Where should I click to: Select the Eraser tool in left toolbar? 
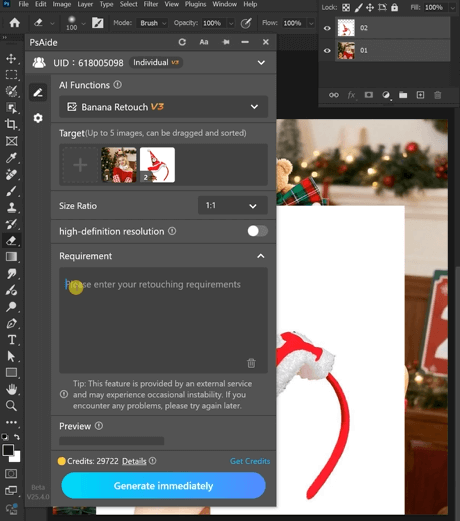[x=11, y=240]
